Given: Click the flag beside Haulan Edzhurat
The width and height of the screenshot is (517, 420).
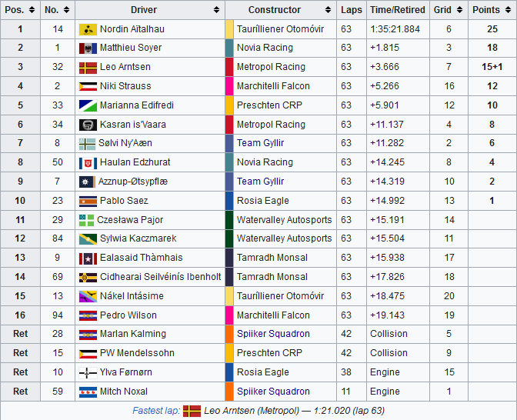Looking at the screenshot, I should coord(88,163).
